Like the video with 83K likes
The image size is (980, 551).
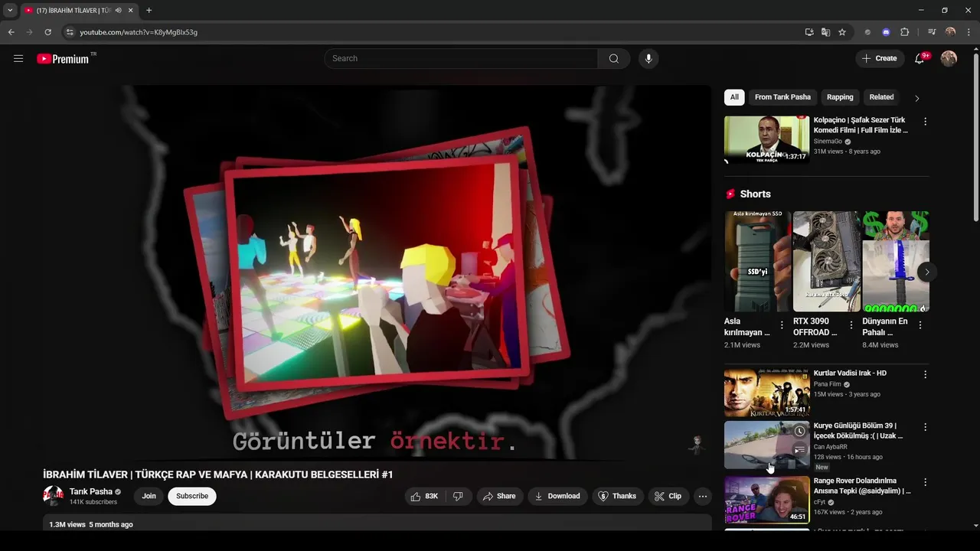click(425, 496)
